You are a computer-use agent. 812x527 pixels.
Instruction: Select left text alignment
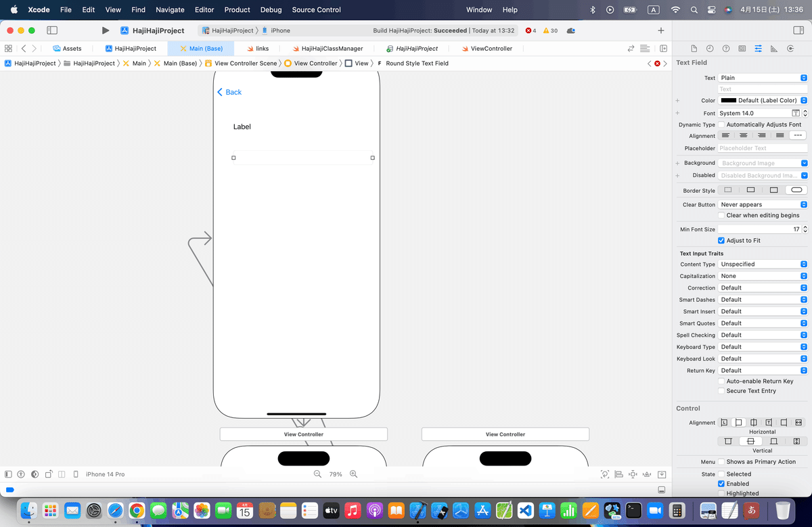coord(726,135)
